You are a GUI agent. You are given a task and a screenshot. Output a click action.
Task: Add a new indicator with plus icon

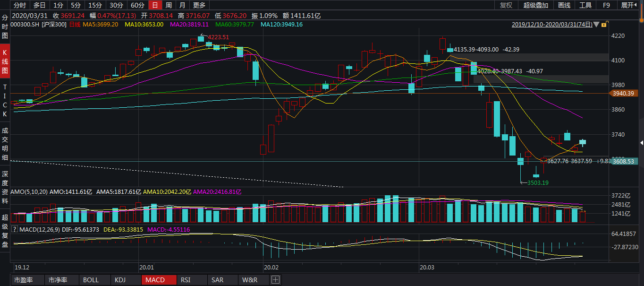pyautogui.click(x=275, y=280)
